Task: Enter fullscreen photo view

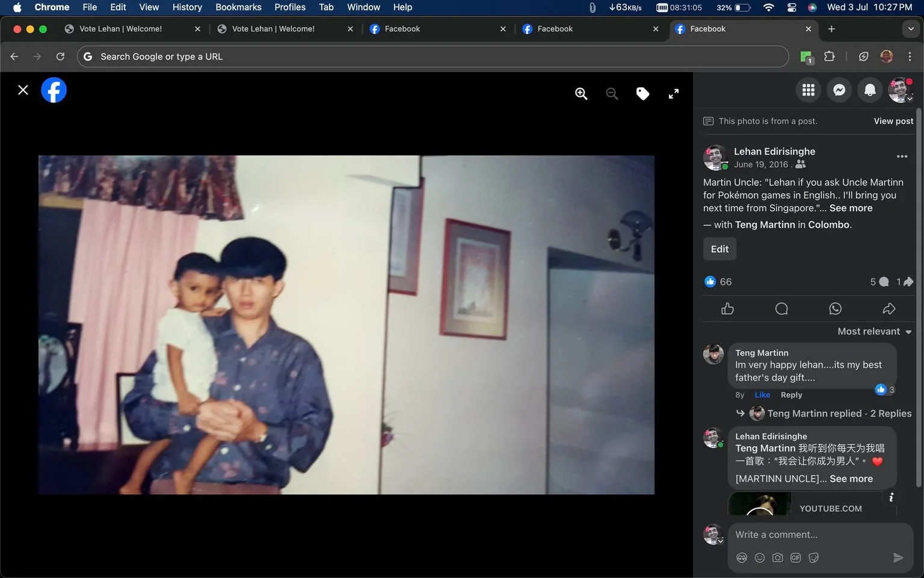Action: point(674,94)
